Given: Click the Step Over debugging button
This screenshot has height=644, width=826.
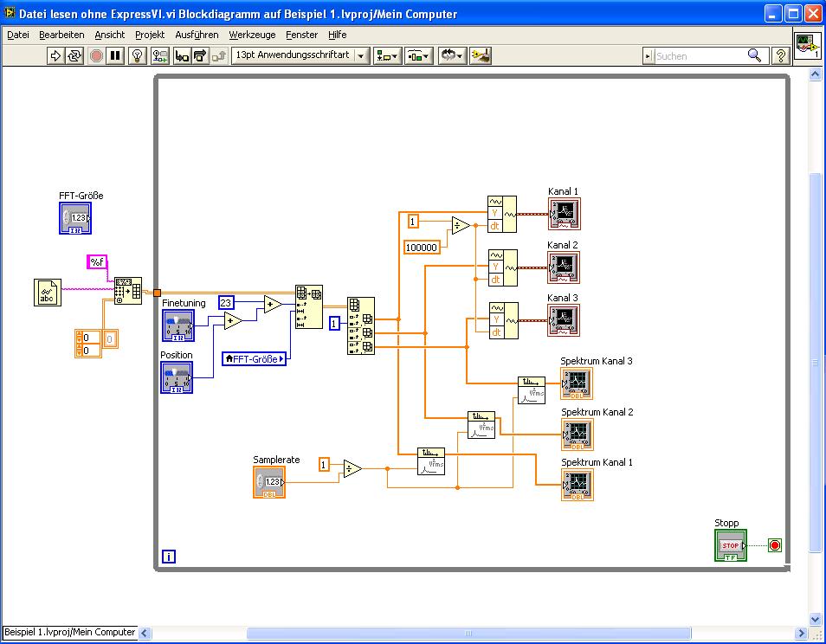Looking at the screenshot, I should pyautogui.click(x=200, y=55).
